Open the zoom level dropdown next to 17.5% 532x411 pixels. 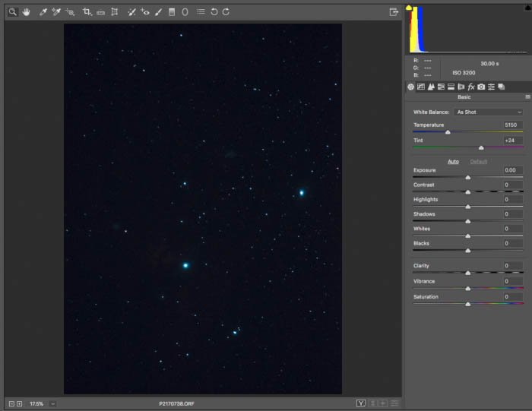point(52,403)
